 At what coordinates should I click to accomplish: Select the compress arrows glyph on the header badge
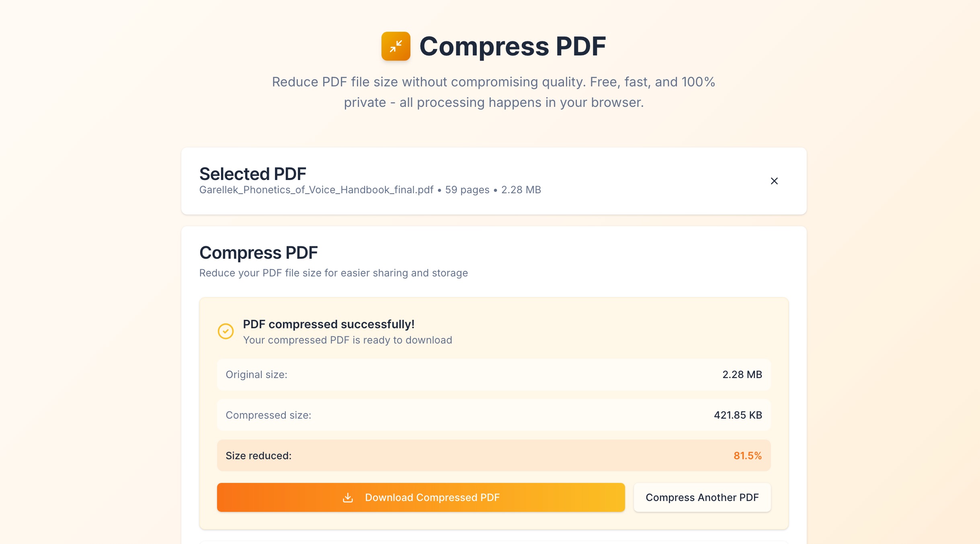pyautogui.click(x=396, y=46)
